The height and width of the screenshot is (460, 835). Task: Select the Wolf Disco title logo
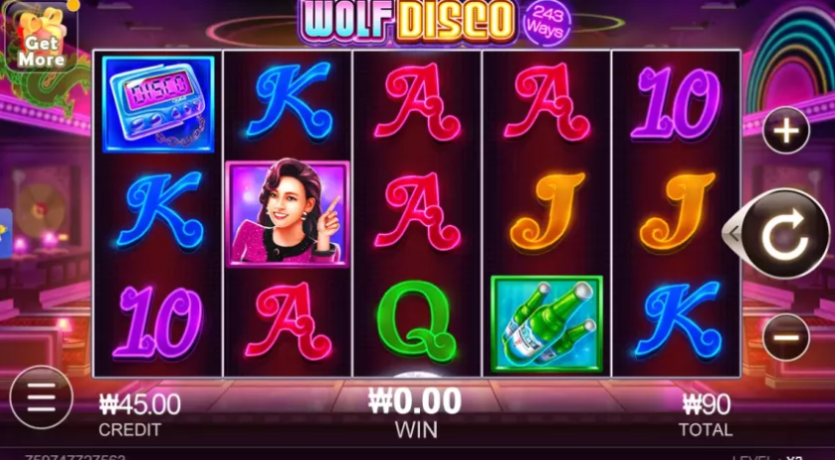pyautogui.click(x=408, y=21)
